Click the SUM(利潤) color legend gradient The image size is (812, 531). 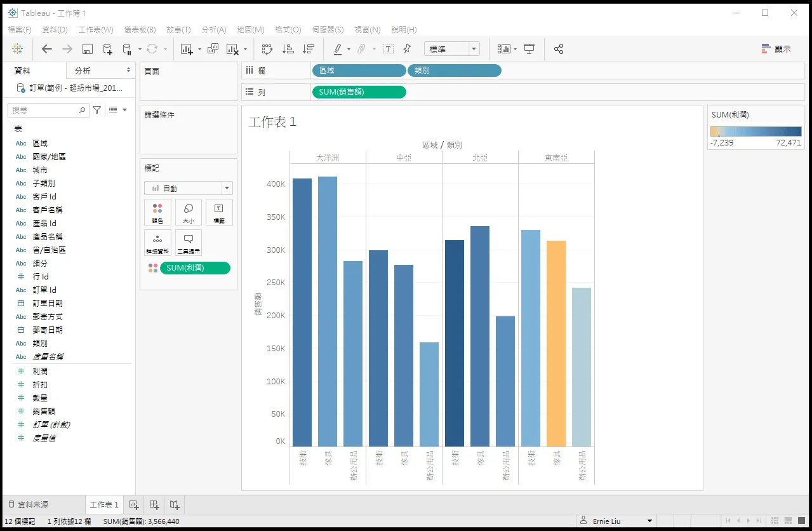(755, 131)
